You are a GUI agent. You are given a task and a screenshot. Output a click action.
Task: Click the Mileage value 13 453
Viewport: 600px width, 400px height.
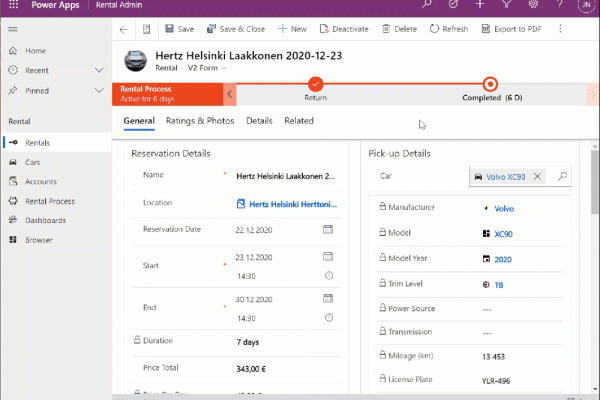click(493, 357)
